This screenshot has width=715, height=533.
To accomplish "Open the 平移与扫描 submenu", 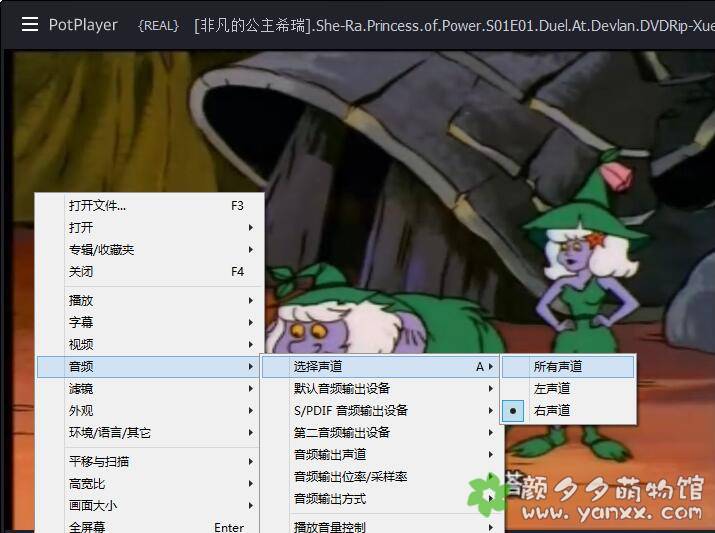I will coord(148,461).
